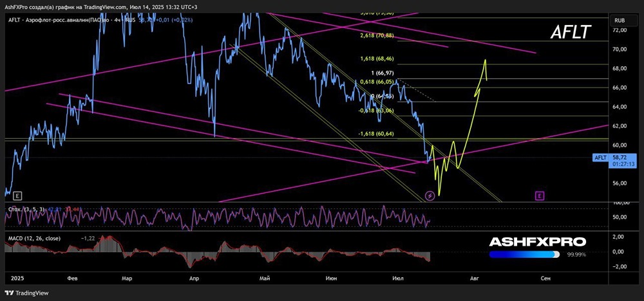
Task: Click the gray earnings E marker near January
Action: point(17,195)
